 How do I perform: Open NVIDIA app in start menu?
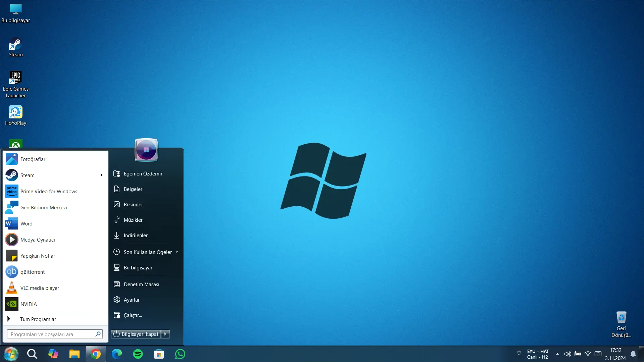pos(56,304)
